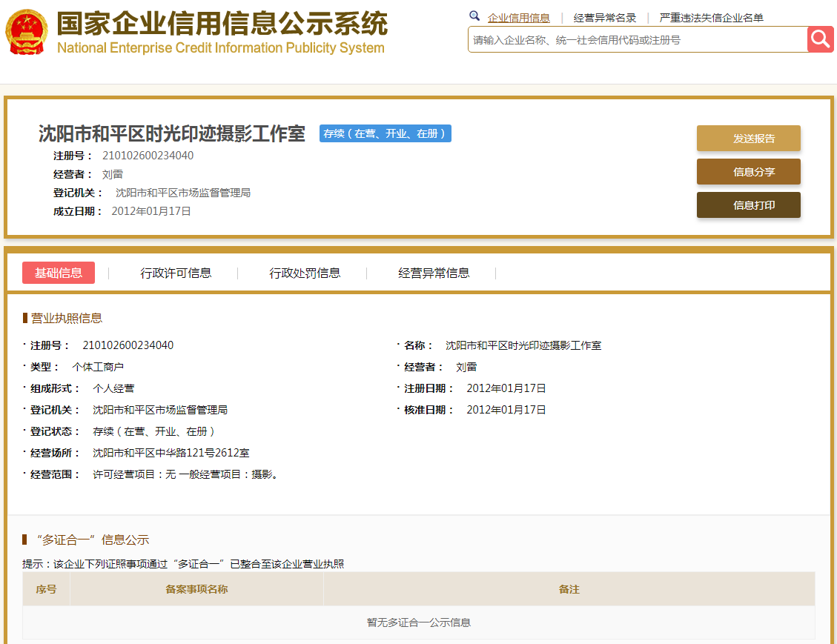Click the national emblem logo
Image resolution: width=837 pixels, height=644 pixels.
[x=26, y=33]
